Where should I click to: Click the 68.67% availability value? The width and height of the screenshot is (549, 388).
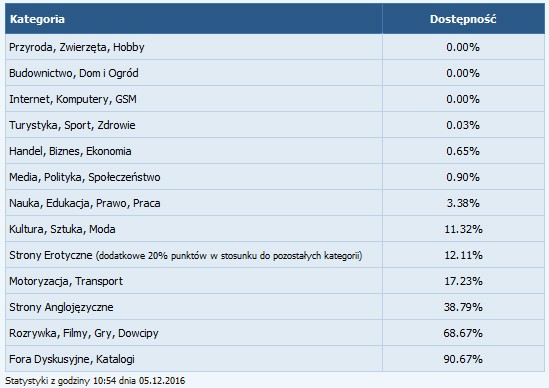point(463,333)
